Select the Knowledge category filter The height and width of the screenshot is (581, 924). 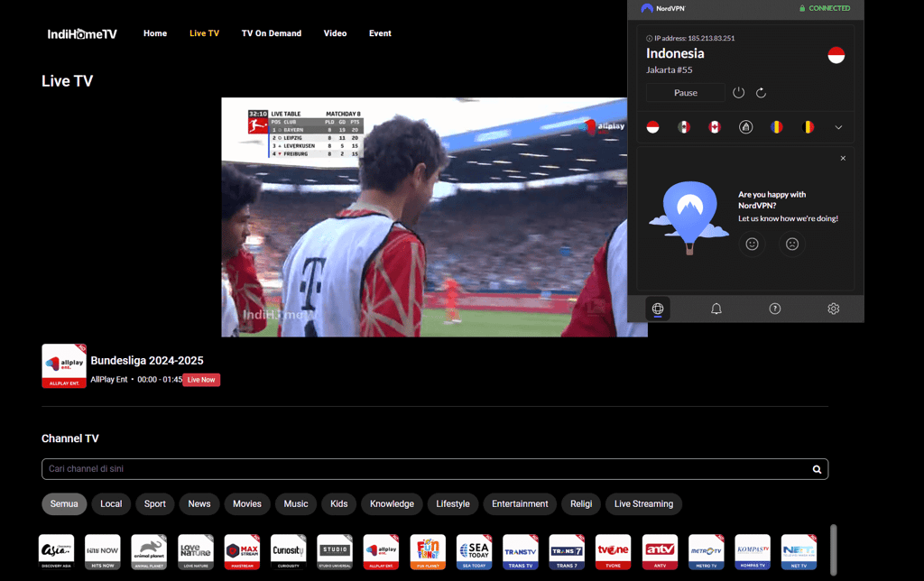392,503
